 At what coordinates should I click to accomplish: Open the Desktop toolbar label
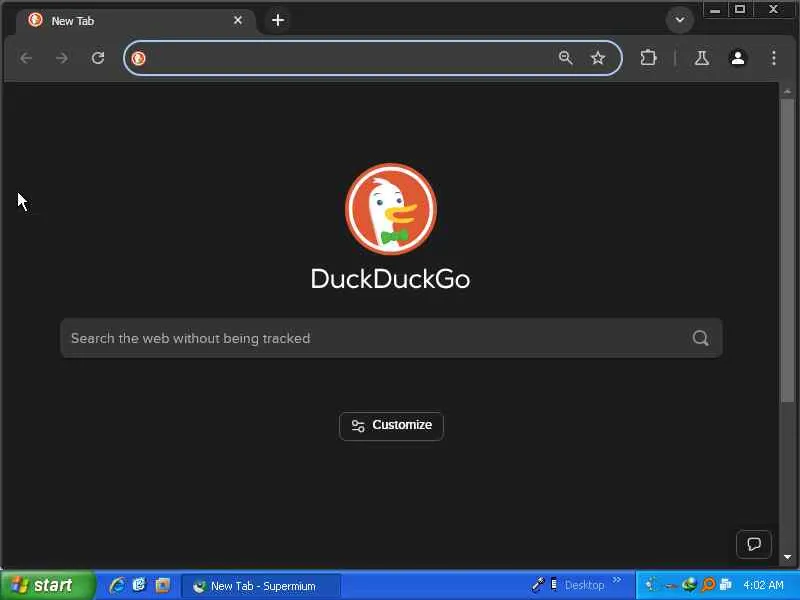(584, 585)
